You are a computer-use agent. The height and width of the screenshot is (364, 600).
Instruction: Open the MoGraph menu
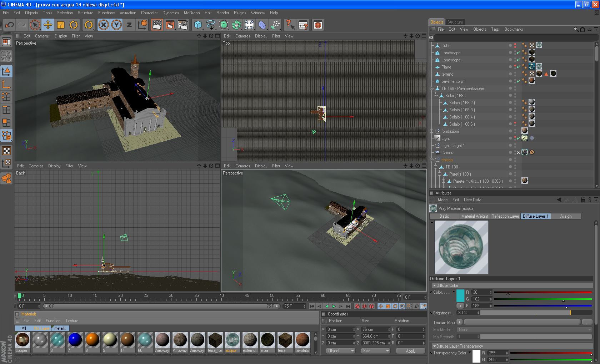192,13
